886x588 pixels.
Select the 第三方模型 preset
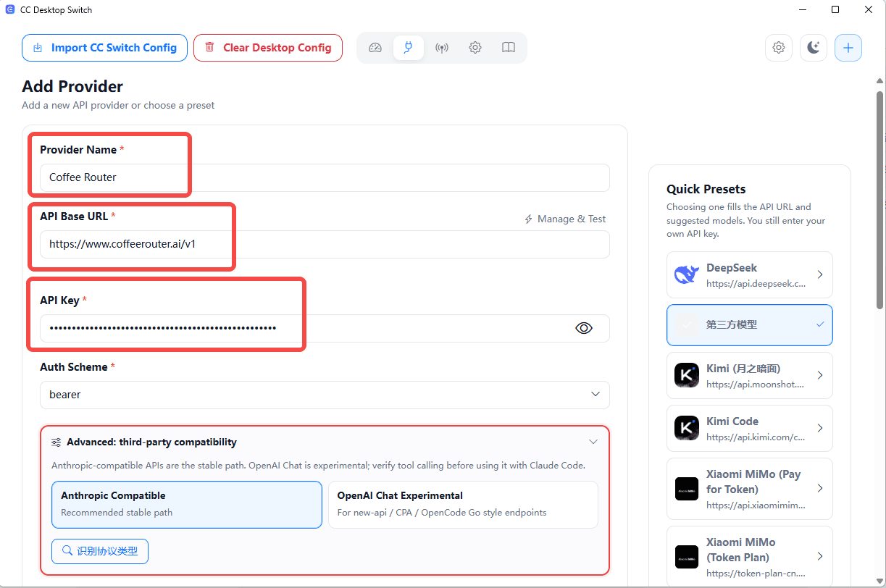click(x=750, y=325)
